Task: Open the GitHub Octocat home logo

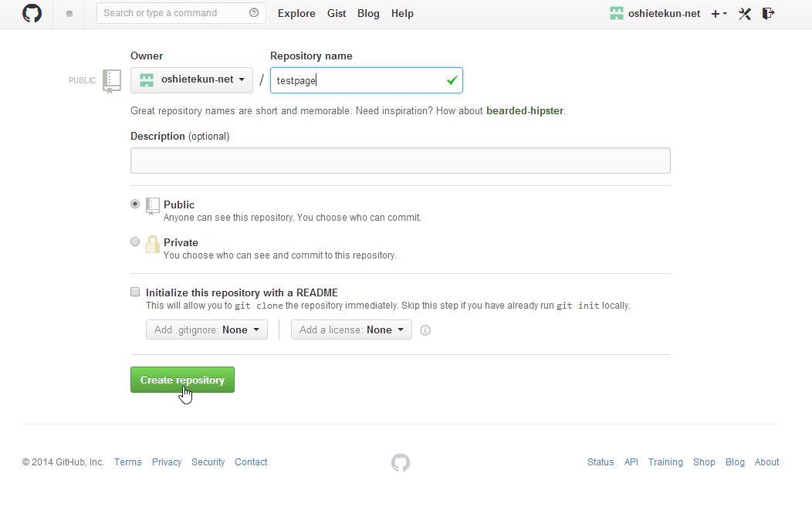Action: click(x=32, y=13)
